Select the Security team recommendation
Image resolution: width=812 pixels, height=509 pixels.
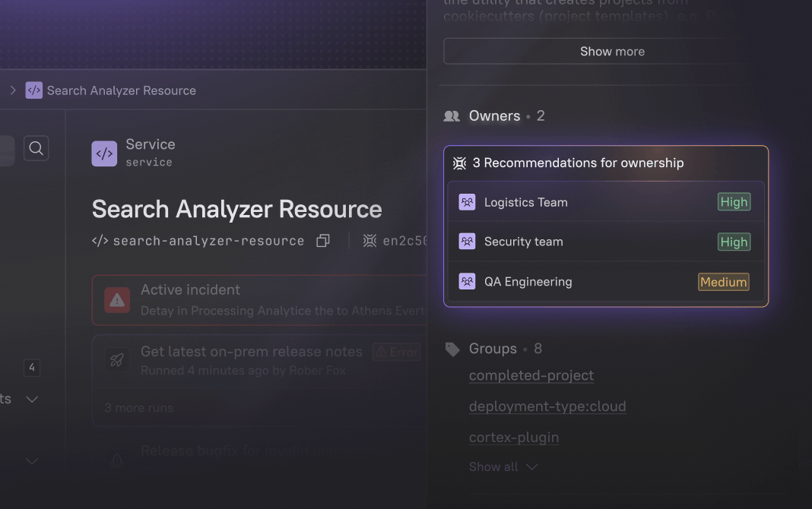pos(606,242)
